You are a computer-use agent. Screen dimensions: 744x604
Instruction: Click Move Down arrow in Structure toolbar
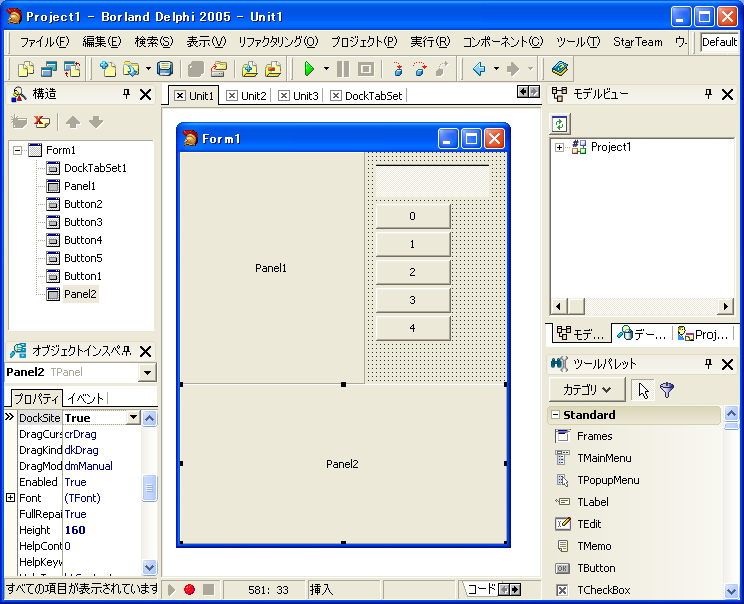96,122
